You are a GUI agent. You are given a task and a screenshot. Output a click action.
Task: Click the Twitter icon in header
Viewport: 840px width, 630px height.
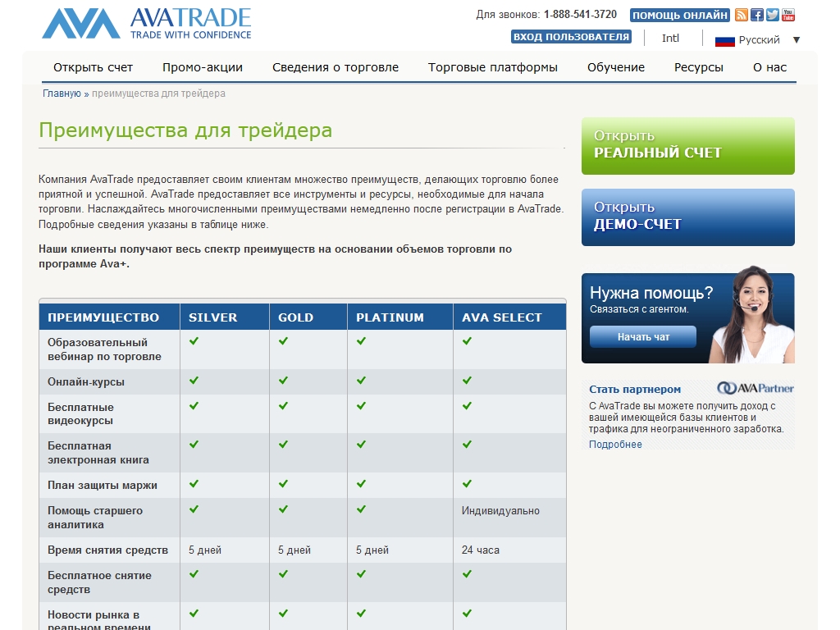(x=773, y=15)
